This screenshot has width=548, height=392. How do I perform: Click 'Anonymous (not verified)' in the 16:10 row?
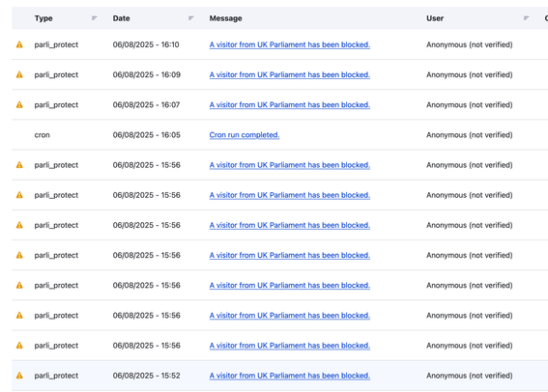click(x=470, y=44)
